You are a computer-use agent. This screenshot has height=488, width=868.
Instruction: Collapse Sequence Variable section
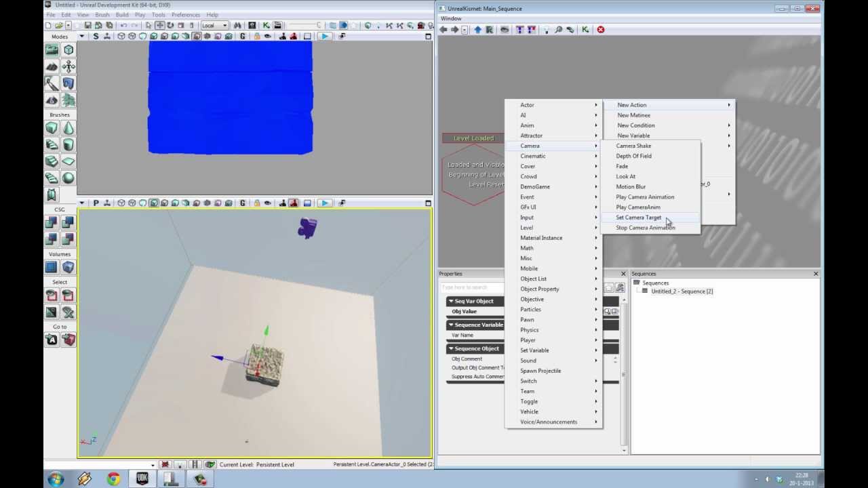[450, 325]
